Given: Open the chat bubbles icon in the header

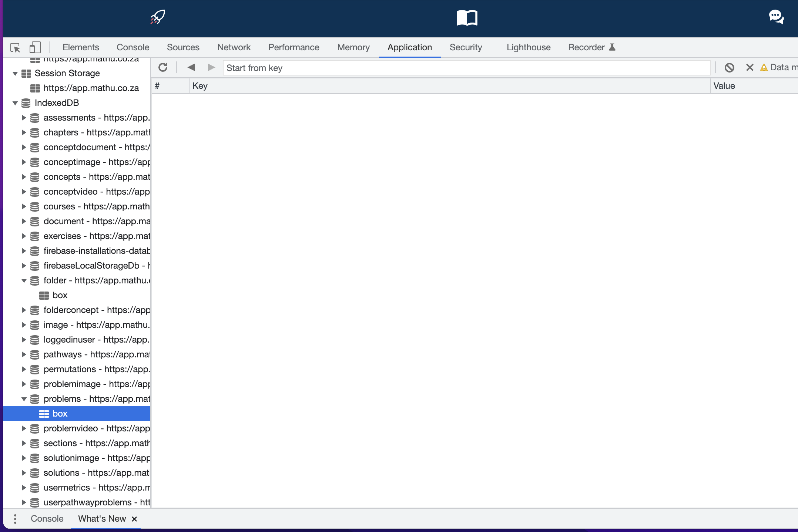Looking at the screenshot, I should click(776, 17).
